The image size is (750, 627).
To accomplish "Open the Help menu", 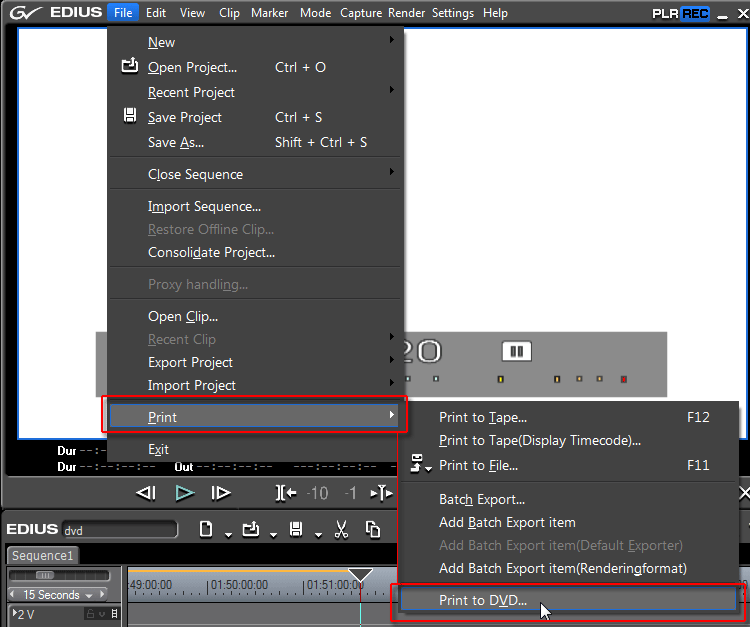I will click(495, 13).
